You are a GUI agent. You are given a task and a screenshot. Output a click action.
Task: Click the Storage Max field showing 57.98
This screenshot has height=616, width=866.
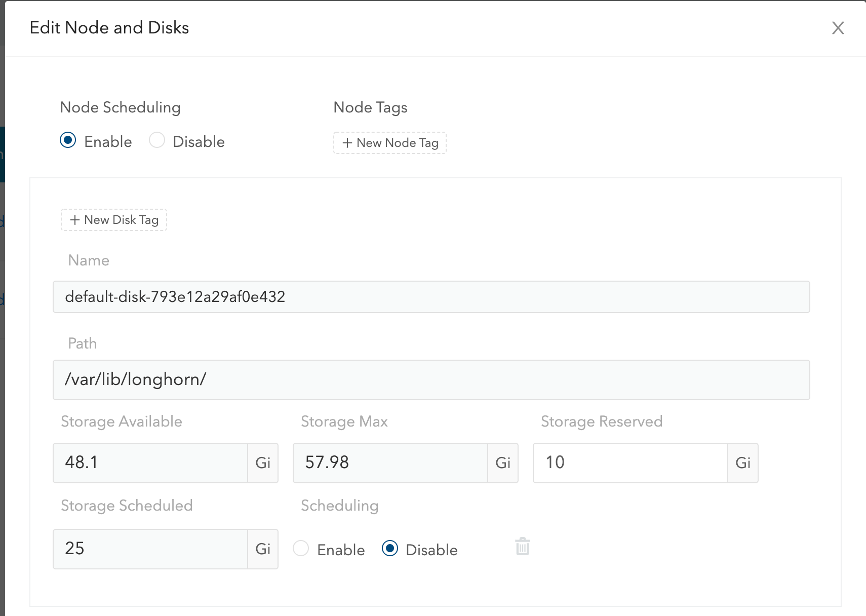click(x=390, y=463)
